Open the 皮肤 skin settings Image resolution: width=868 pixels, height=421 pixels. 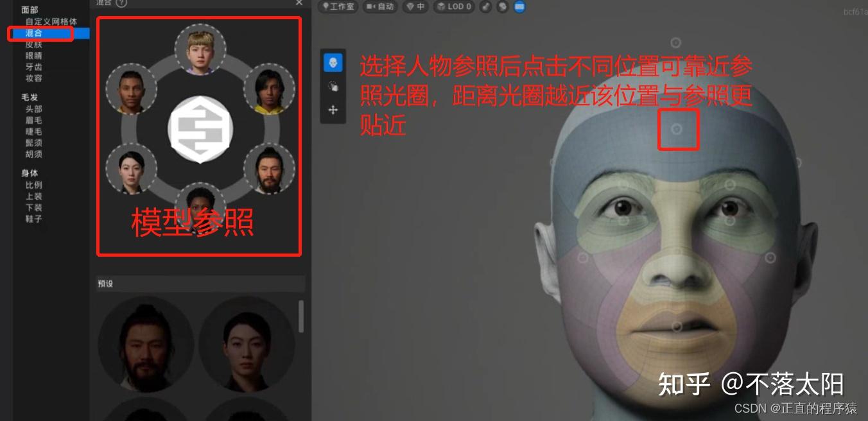[34, 44]
